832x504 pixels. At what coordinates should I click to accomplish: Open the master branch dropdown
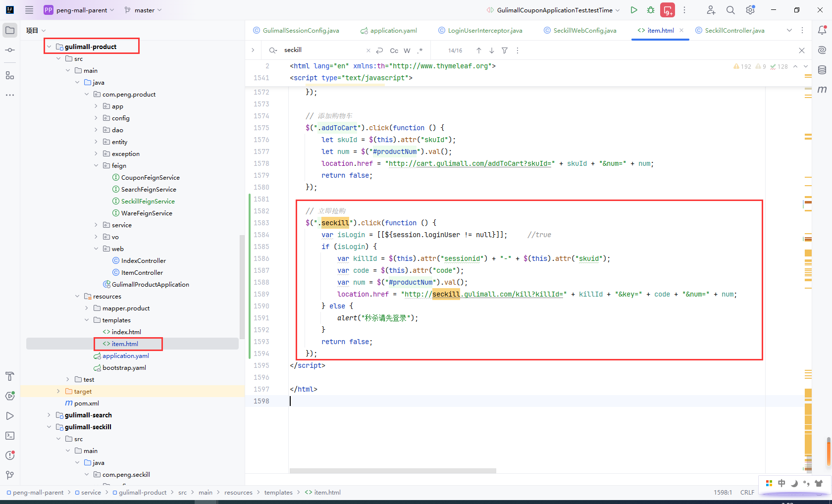143,10
